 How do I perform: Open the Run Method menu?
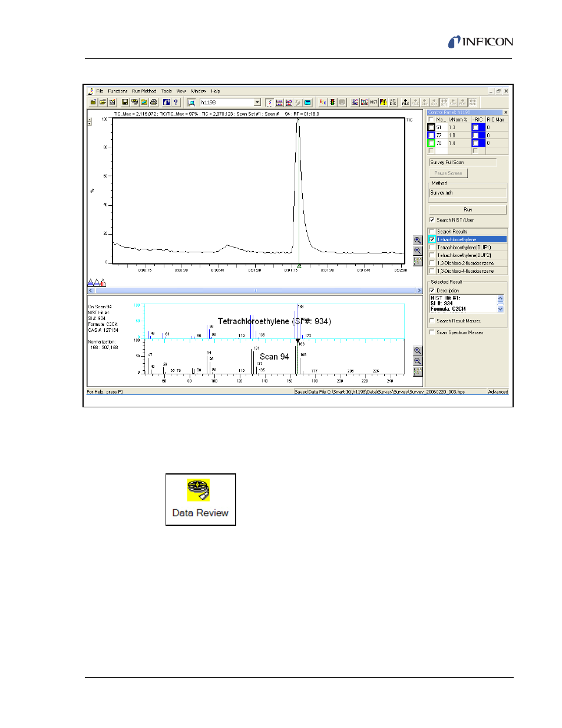tap(144, 91)
